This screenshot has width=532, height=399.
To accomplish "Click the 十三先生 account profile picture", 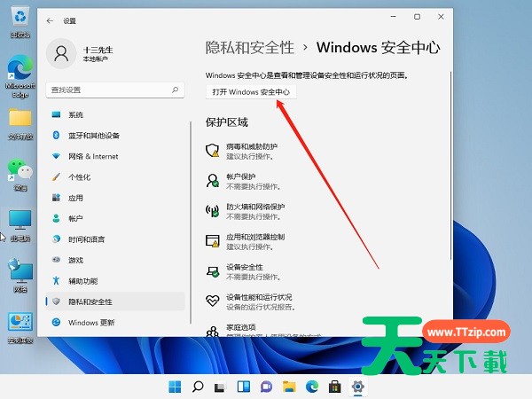I will click(61, 55).
